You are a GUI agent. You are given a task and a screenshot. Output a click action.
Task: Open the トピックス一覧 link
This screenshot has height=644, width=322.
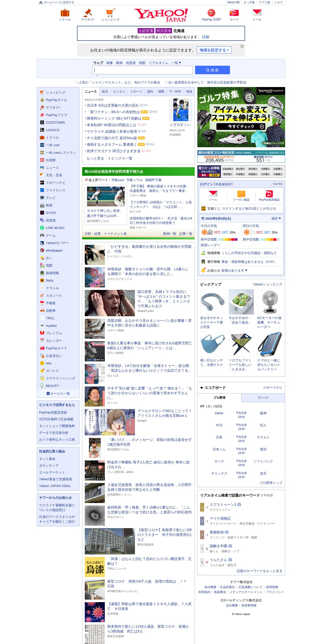120,158
